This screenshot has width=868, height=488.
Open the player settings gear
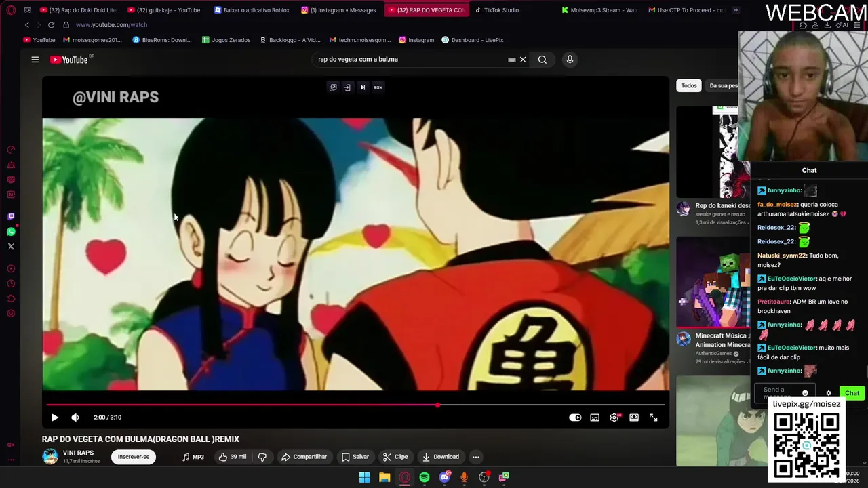[x=614, y=418]
